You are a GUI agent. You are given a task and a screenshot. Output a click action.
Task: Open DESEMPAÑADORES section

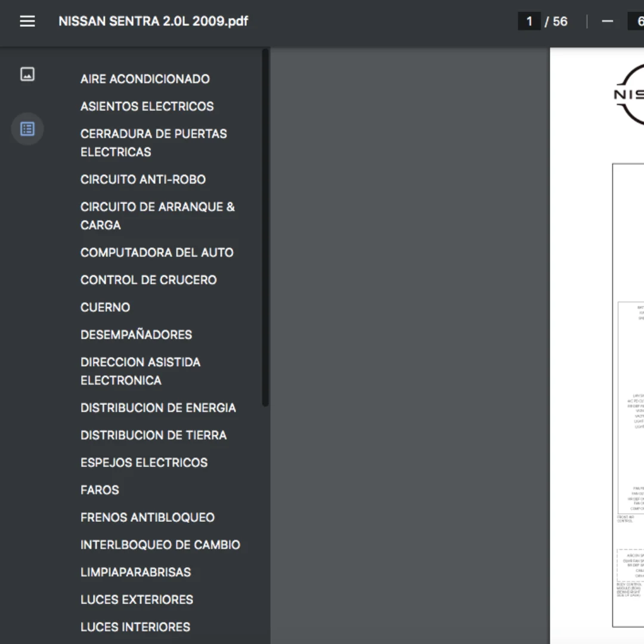tap(136, 335)
